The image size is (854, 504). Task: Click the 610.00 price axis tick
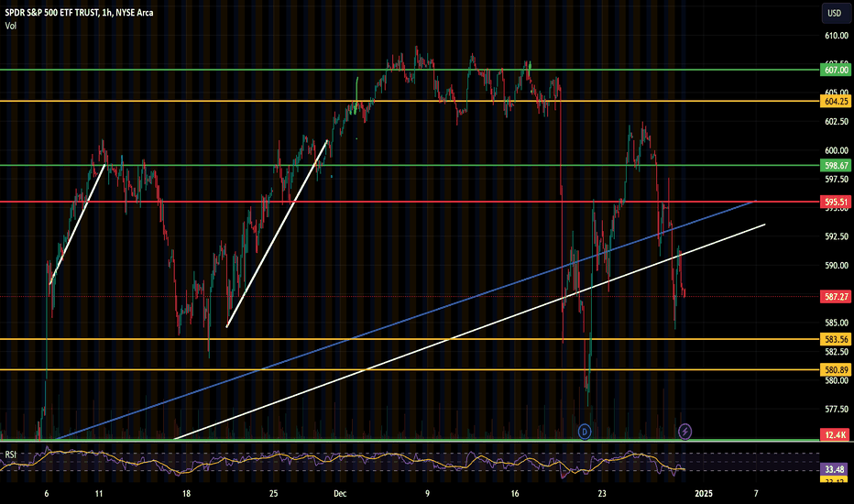point(837,36)
